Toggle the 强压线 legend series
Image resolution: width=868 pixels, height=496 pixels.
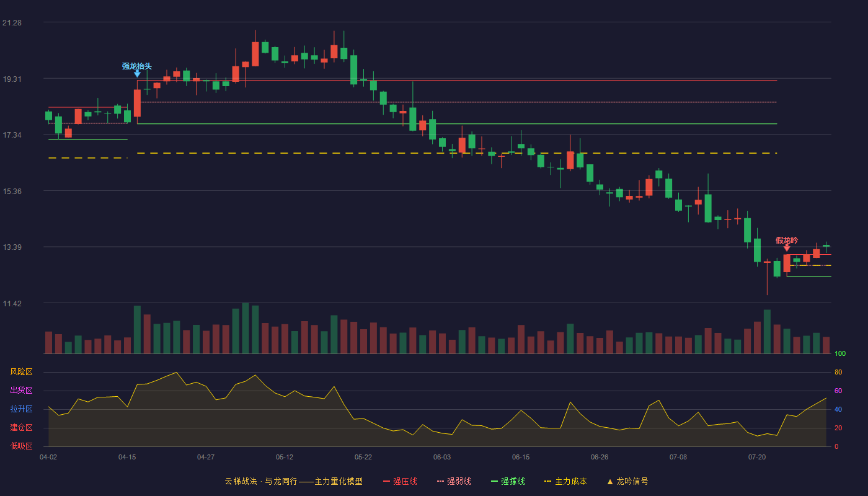click(x=400, y=481)
